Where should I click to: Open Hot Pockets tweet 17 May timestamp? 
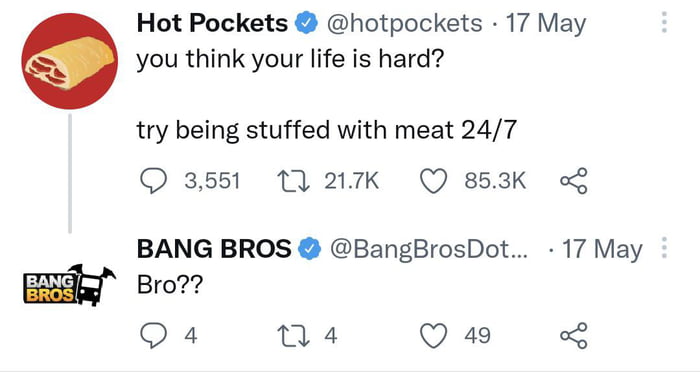546,23
